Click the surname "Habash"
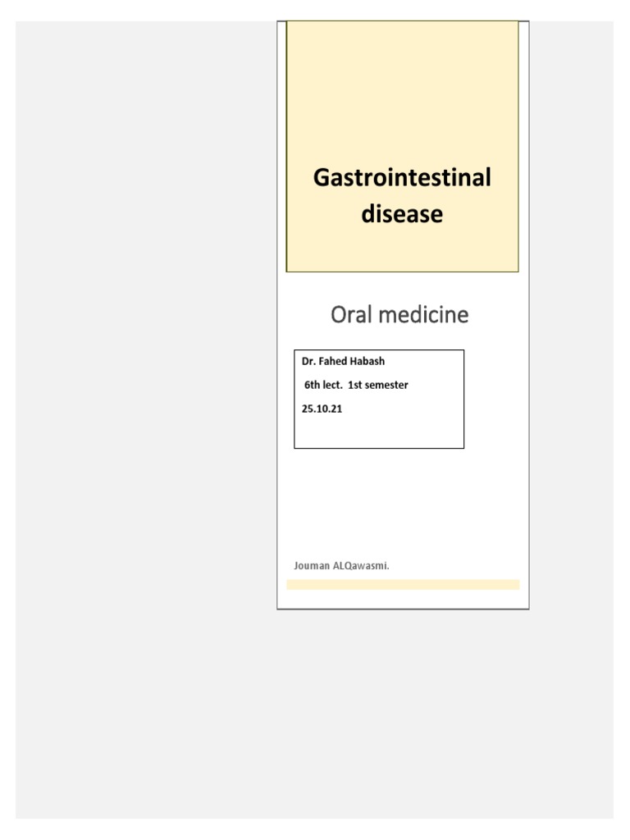 click(368, 362)
